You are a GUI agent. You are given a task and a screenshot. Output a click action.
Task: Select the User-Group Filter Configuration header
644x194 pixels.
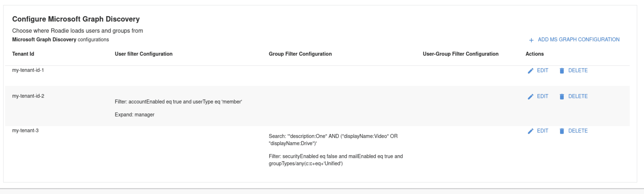pos(461,54)
